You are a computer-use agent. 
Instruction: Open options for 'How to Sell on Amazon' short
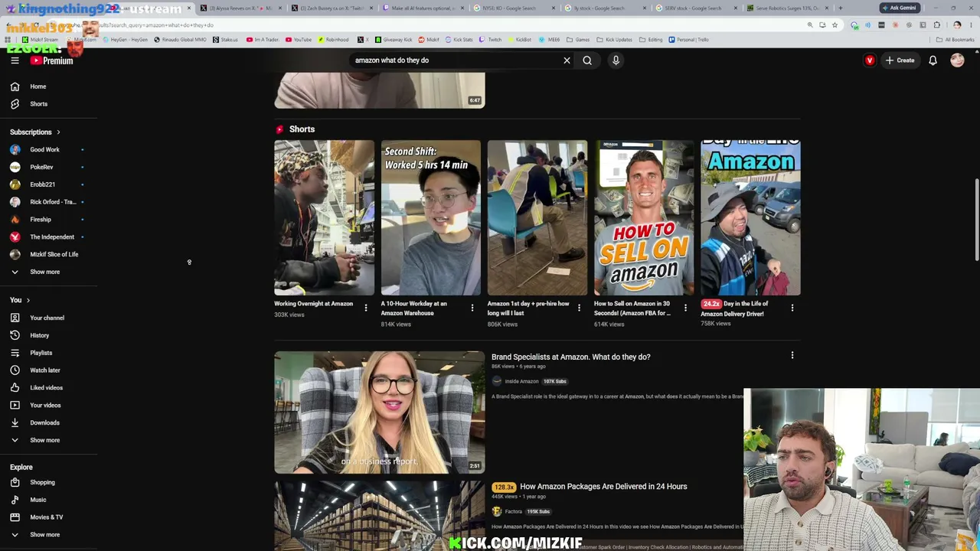coord(685,308)
